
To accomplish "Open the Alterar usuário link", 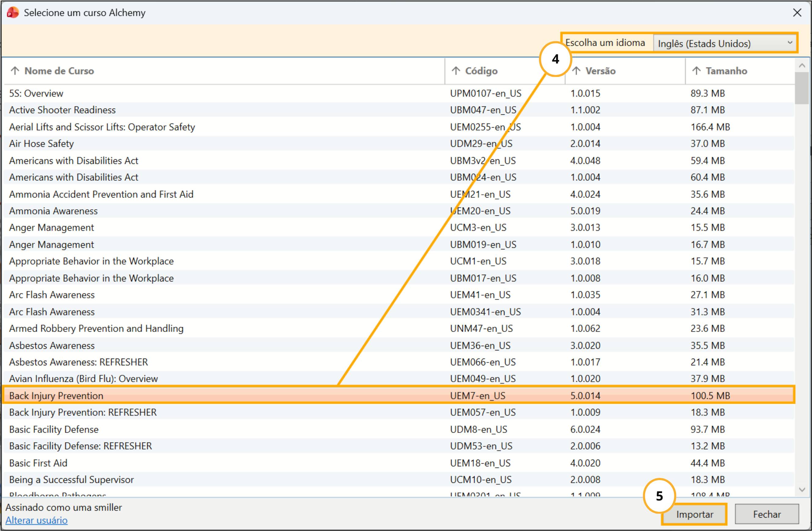I will point(36,520).
